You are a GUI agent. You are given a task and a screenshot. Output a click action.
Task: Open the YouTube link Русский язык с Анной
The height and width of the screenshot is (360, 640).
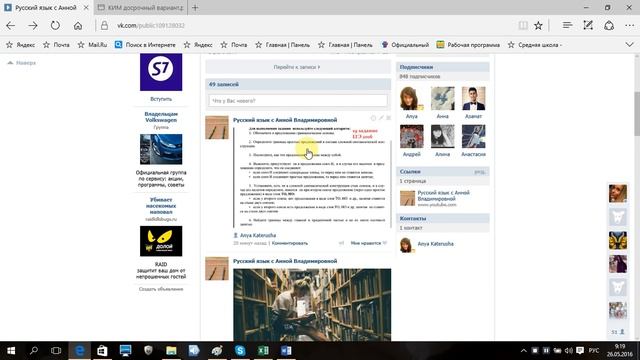[x=443, y=196]
